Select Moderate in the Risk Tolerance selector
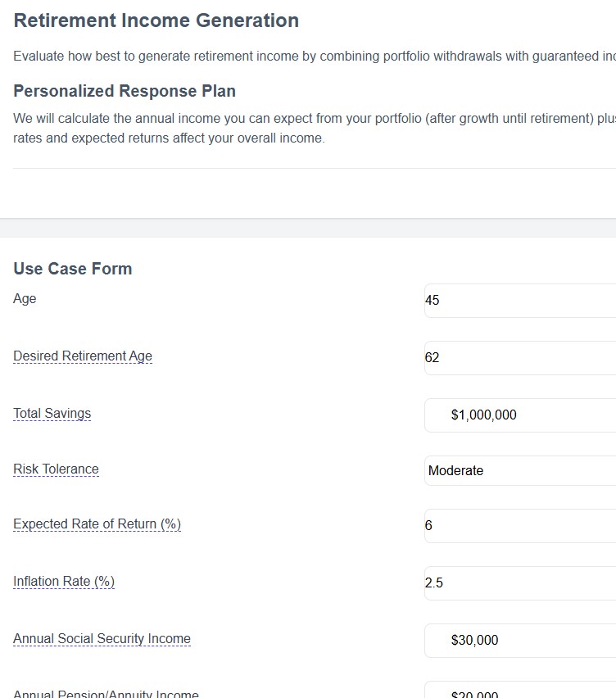 [516, 470]
